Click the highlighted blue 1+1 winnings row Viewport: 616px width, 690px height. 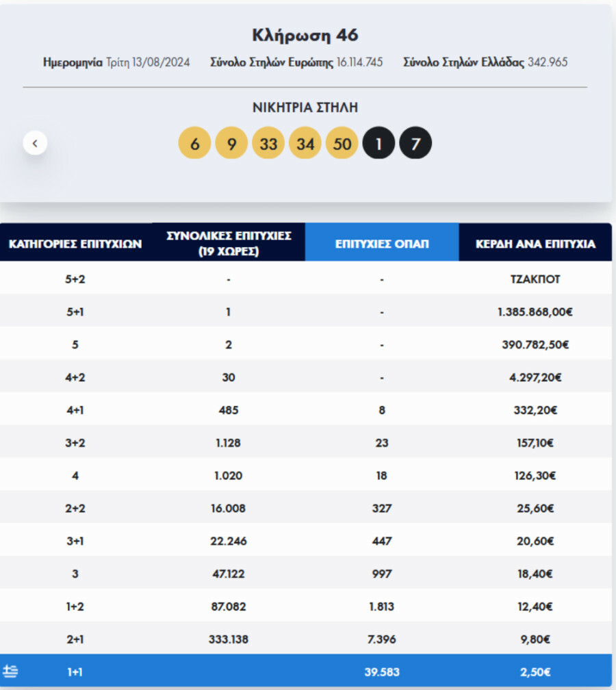click(308, 672)
